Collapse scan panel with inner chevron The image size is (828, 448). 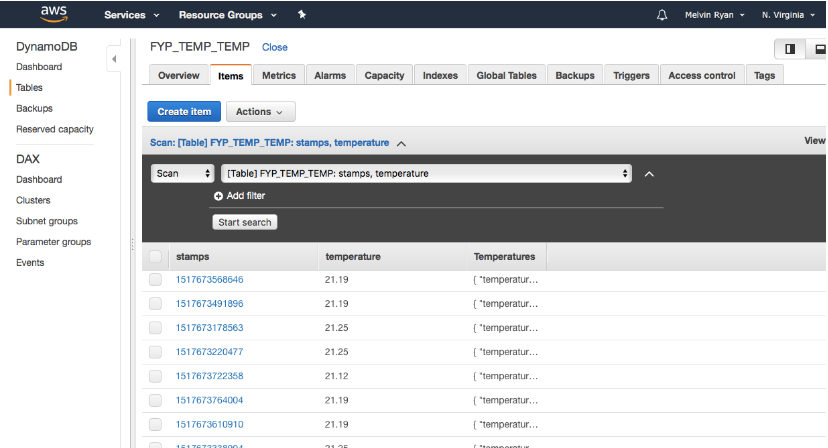pos(650,174)
